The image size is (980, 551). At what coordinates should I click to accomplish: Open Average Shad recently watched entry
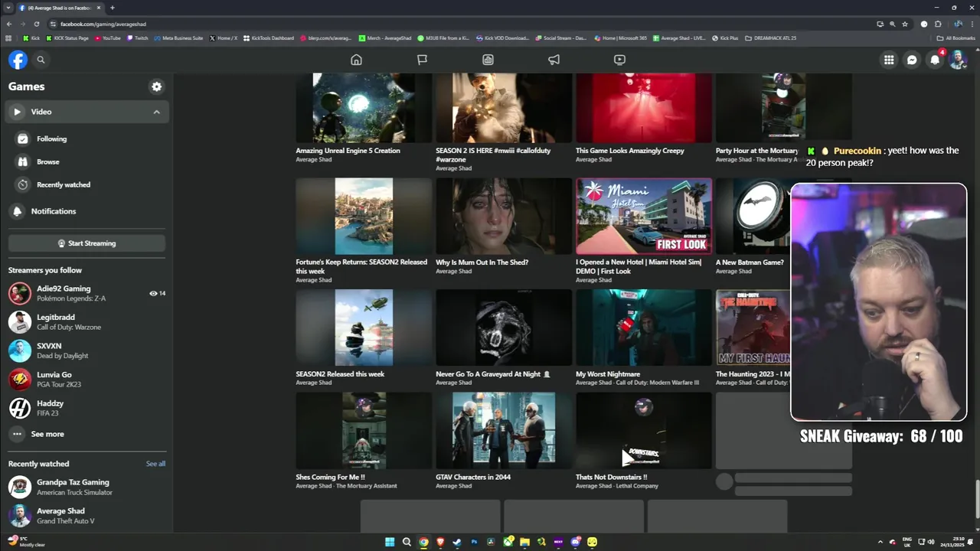tap(87, 515)
